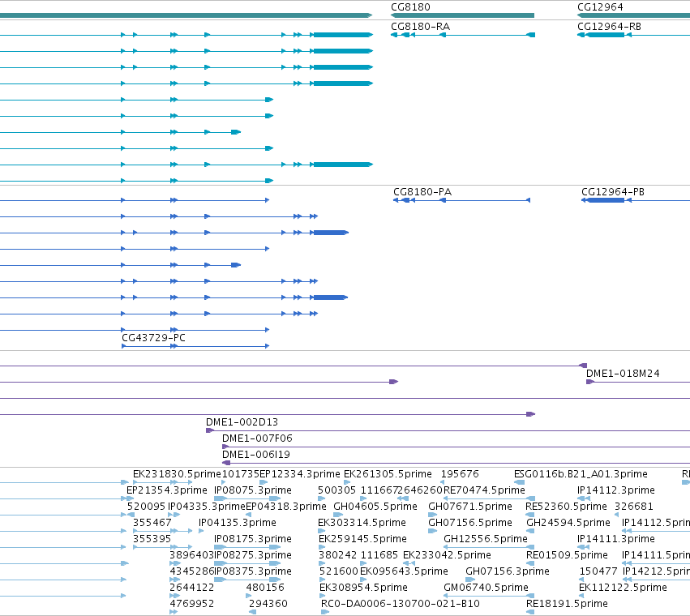Select the IP14112.3prime label
This screenshot has width=690, height=616.
point(616,490)
